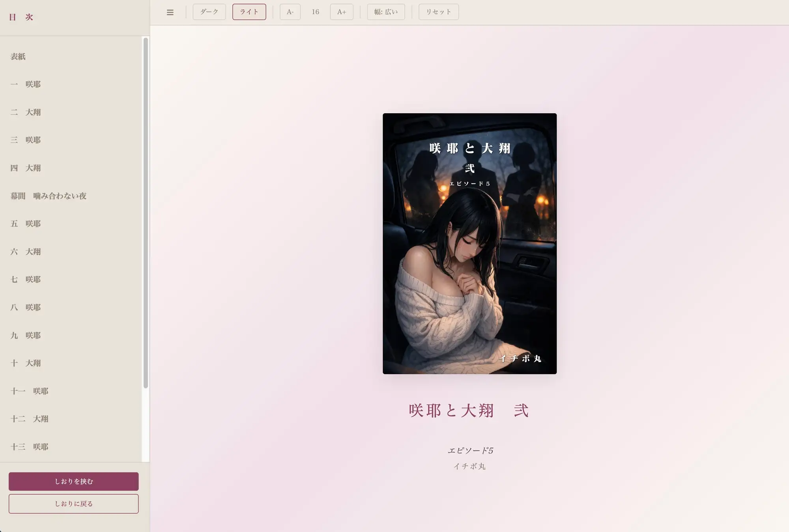Open chapter 十三 咲耶
The image size is (789, 532).
[x=30, y=447]
